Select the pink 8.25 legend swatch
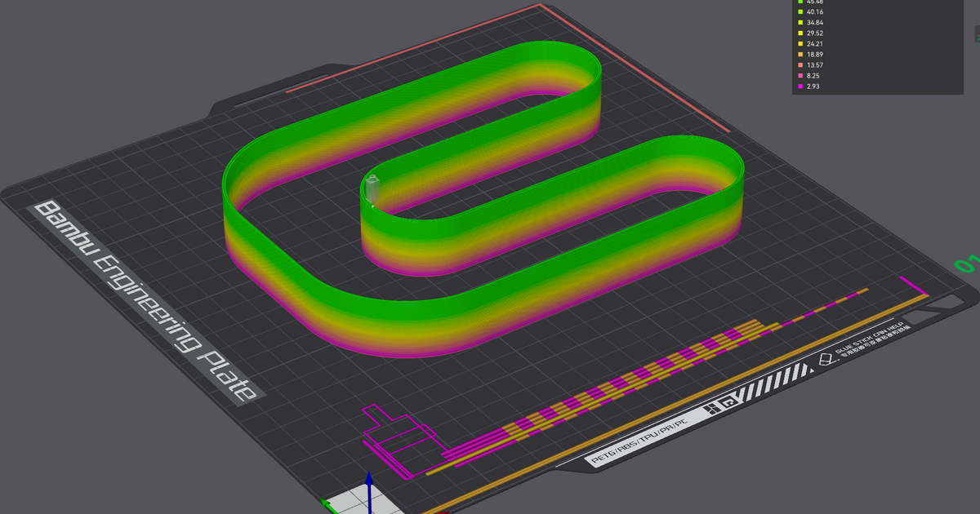This screenshot has width=980, height=514. coord(799,75)
